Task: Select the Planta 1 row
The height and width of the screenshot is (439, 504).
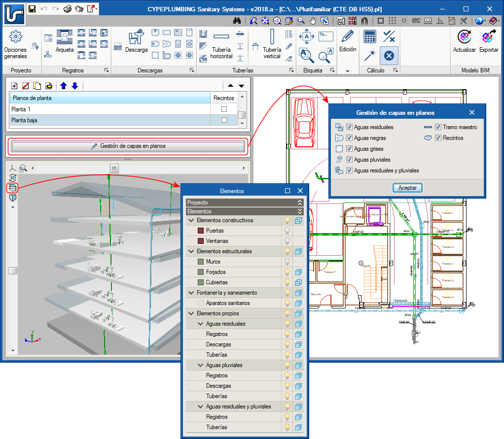Action: click(x=109, y=109)
